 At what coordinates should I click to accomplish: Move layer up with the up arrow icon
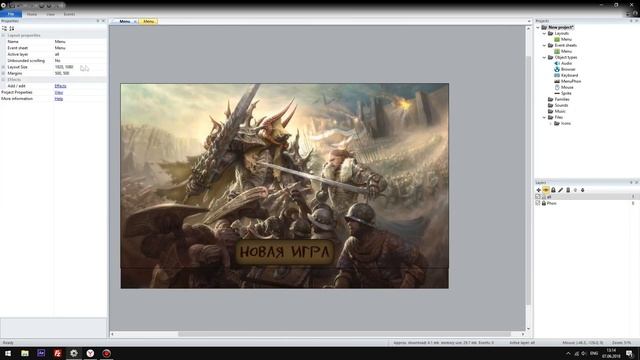coord(575,190)
